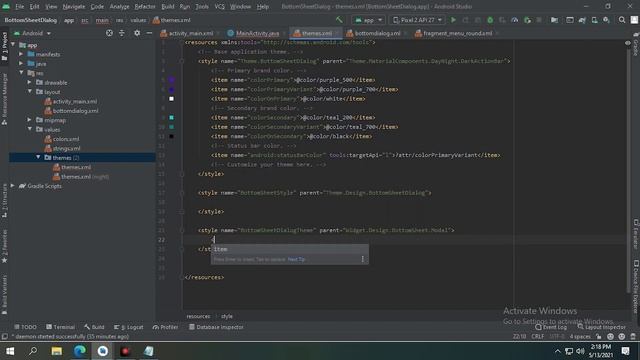
Task: Open the Build tool window
Action: [94, 327]
